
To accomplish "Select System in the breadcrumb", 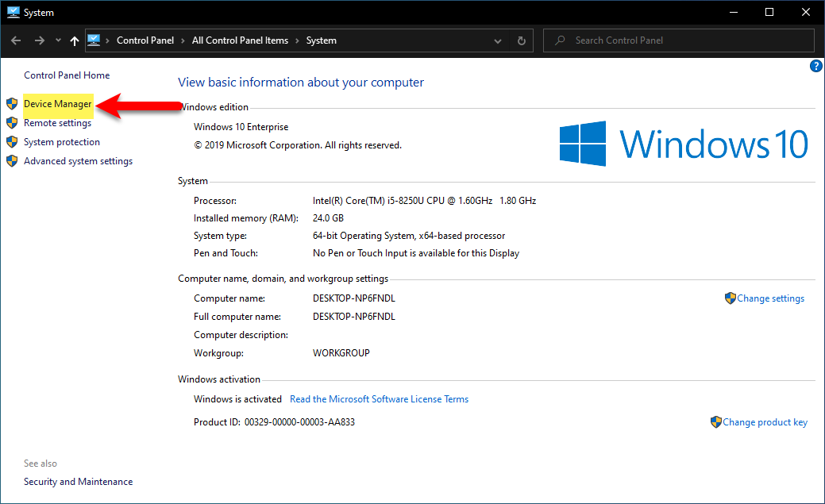I will (321, 40).
